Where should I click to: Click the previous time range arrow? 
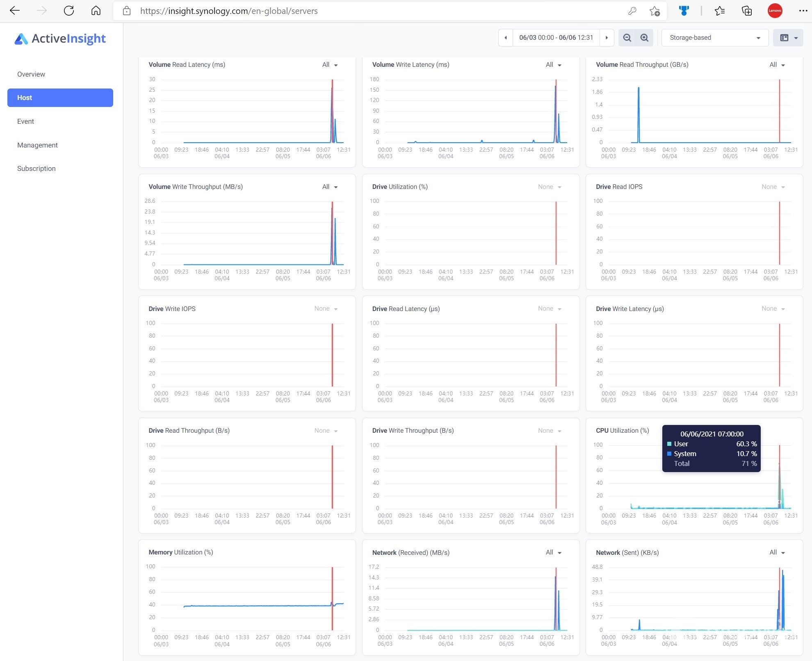tap(505, 37)
